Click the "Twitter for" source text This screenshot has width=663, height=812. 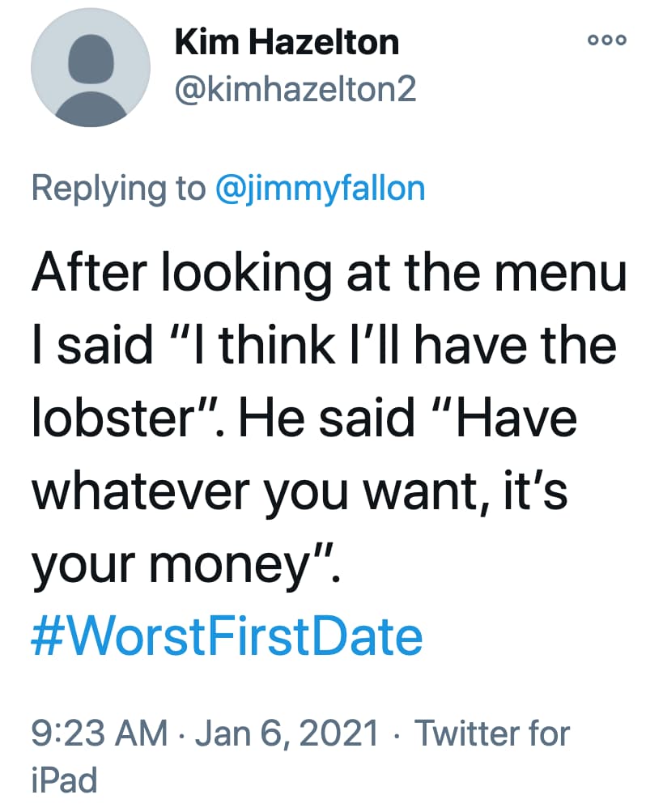pyautogui.click(x=492, y=733)
